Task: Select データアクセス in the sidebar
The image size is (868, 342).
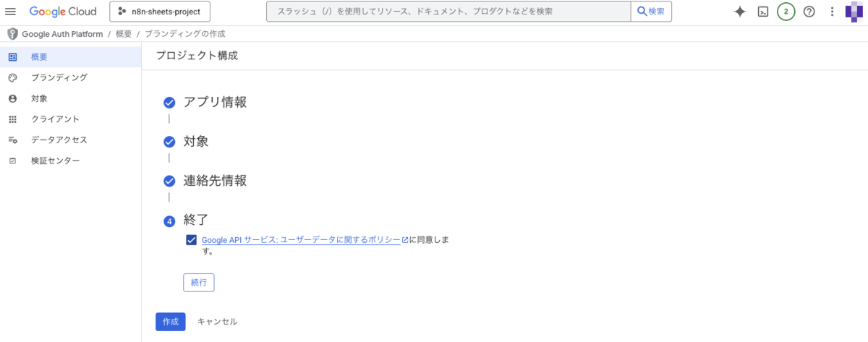Action: pos(71,140)
